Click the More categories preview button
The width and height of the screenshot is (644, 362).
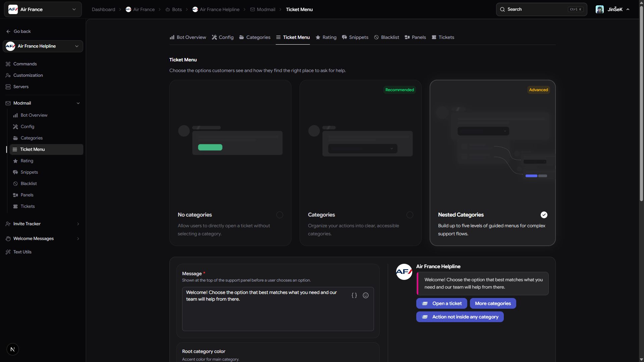(493, 303)
